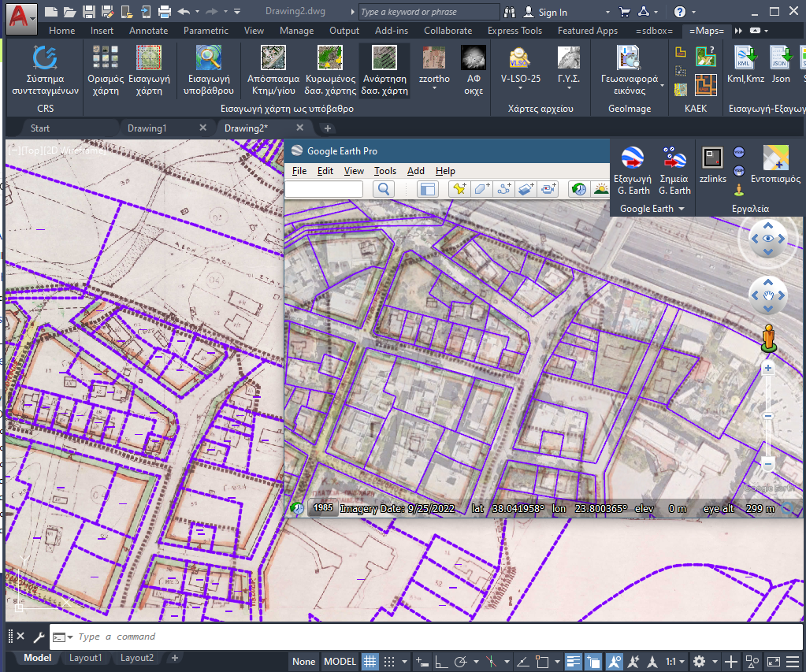Toggle Ortho mode in status bar
The image size is (806, 672).
[441, 662]
